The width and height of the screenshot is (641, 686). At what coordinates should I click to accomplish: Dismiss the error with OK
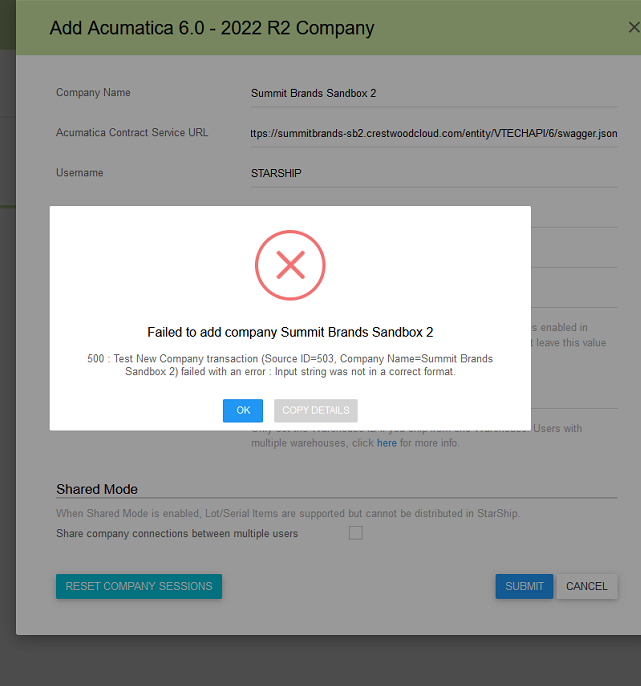(x=243, y=410)
